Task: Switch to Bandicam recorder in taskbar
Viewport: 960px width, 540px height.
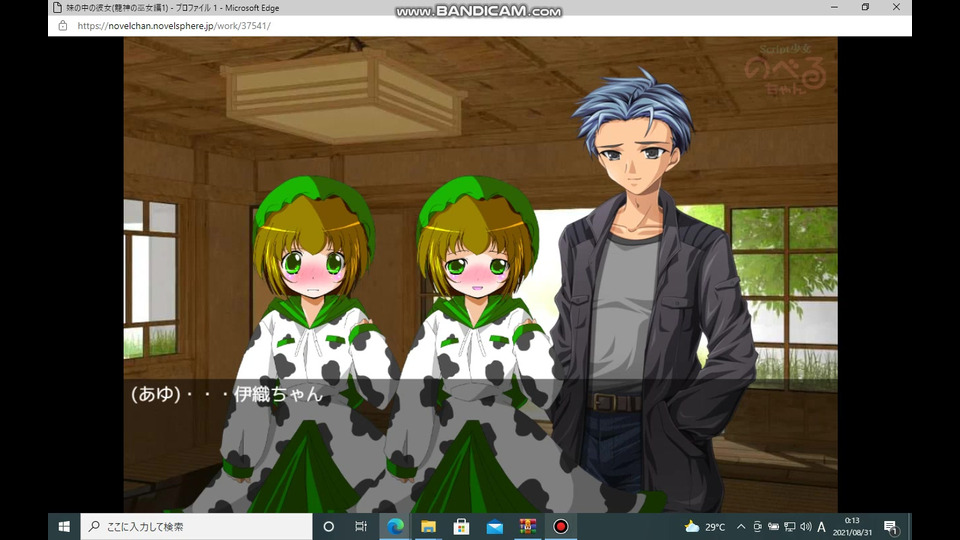Action: [561, 527]
